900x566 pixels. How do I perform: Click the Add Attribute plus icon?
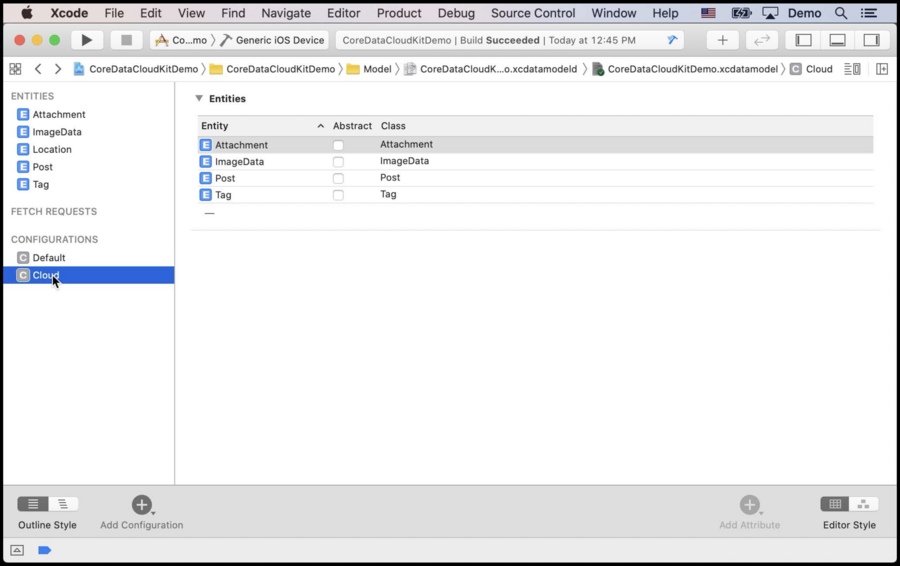(x=750, y=505)
